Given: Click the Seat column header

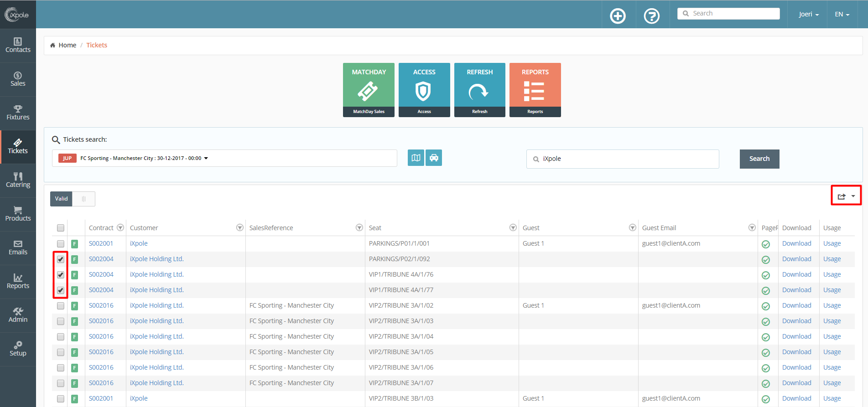Looking at the screenshot, I should click(375, 228).
